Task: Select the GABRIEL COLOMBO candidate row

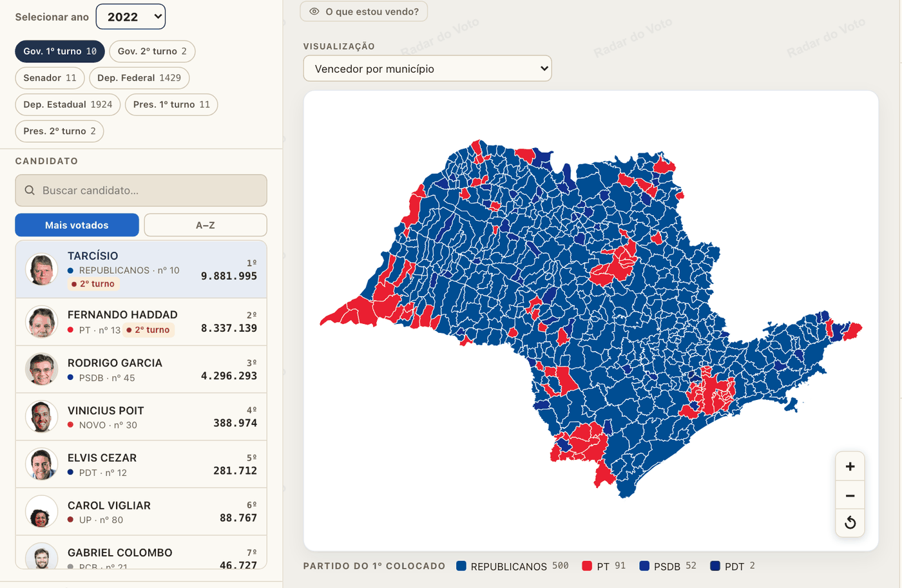Action: tap(141, 553)
